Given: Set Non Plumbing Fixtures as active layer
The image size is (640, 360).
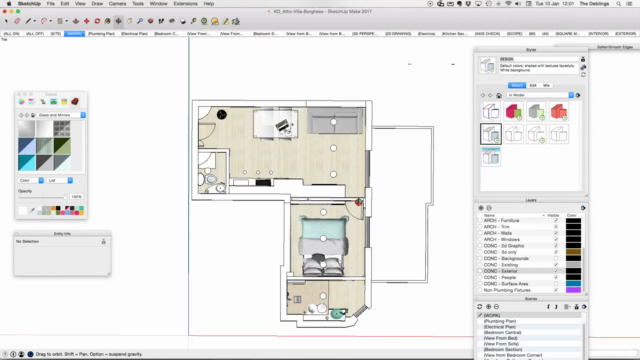Looking at the screenshot, I should coord(480,290).
